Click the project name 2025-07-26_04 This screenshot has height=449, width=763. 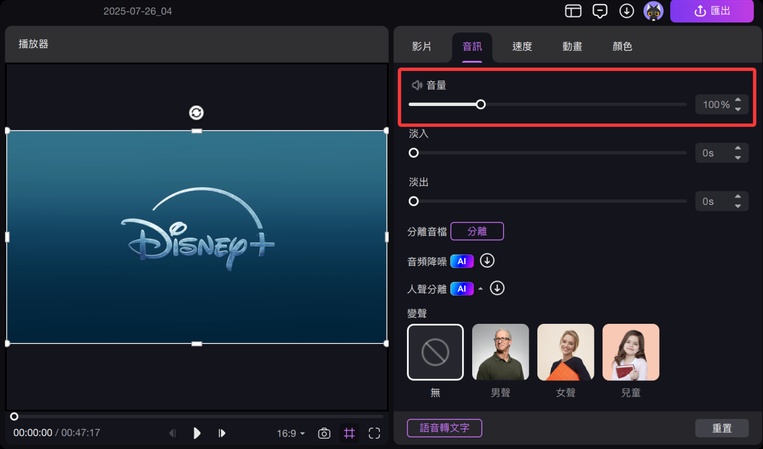click(x=137, y=11)
